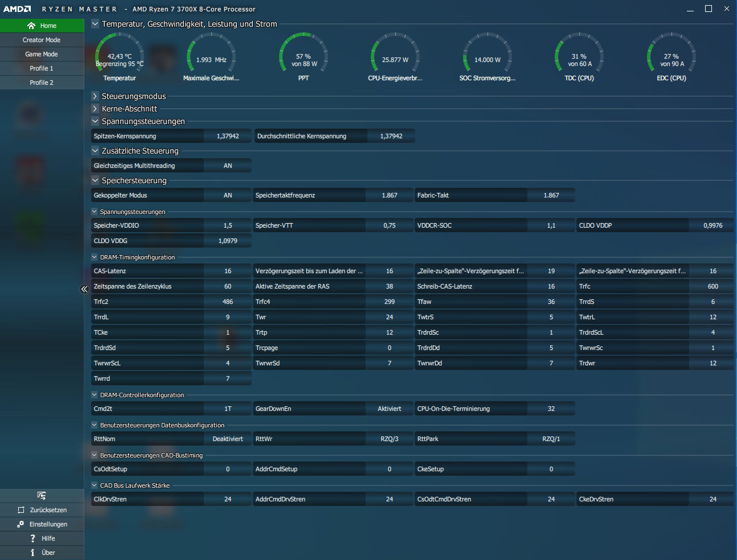Click the Aktive Zeitspanne der RAS label

[293, 286]
